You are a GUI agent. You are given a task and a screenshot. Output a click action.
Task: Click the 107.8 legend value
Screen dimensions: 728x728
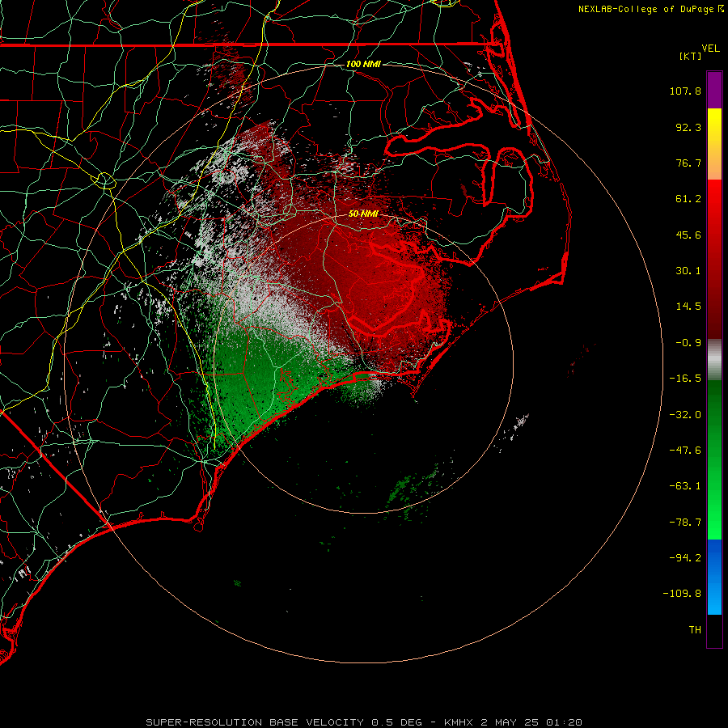(685, 91)
